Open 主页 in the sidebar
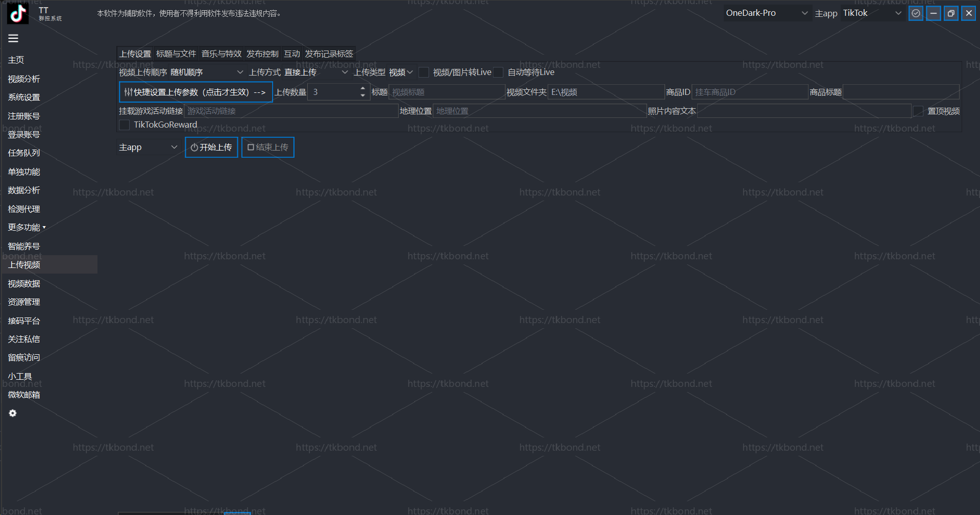 [16, 60]
